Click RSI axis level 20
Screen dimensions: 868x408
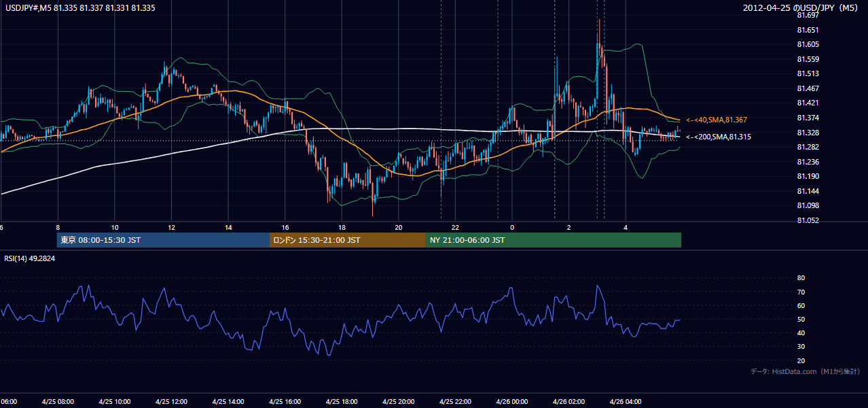tap(801, 360)
